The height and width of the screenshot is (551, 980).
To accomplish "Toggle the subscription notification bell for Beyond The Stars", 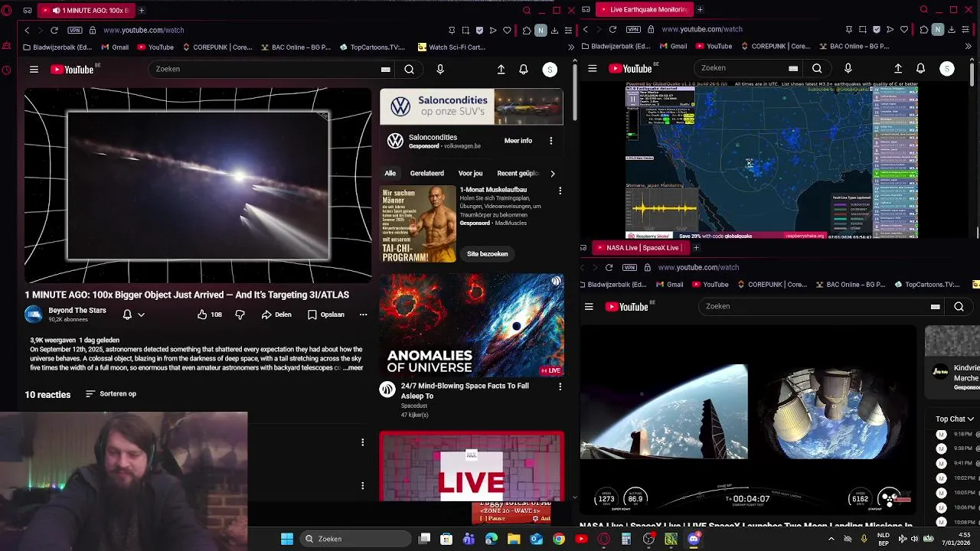I will [x=132, y=315].
